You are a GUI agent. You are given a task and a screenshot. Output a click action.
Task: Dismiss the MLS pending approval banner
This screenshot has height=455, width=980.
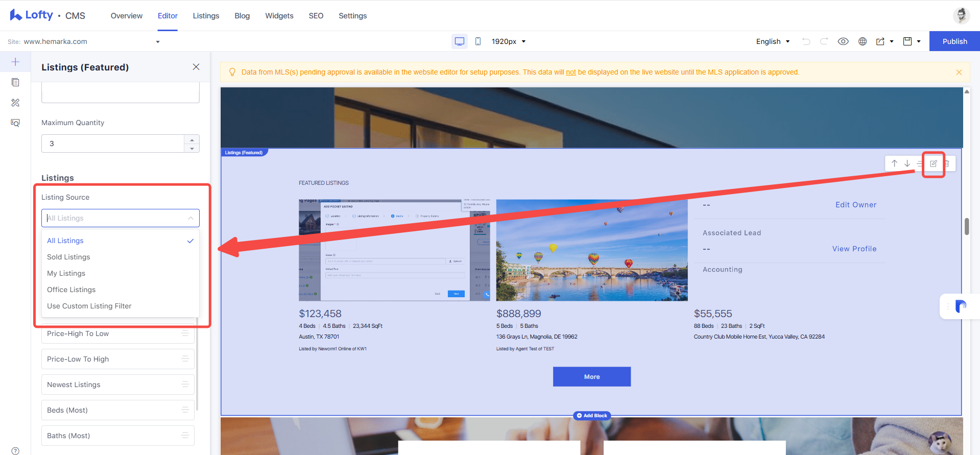(x=959, y=72)
